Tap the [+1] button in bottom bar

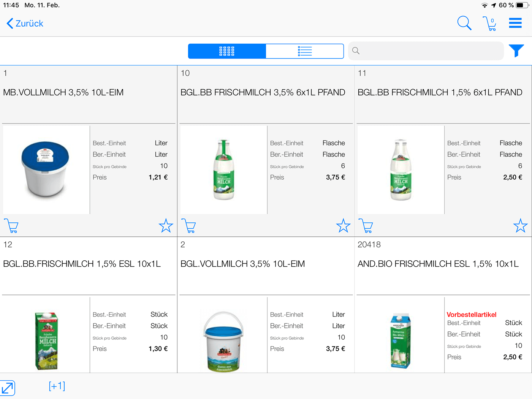point(57,386)
